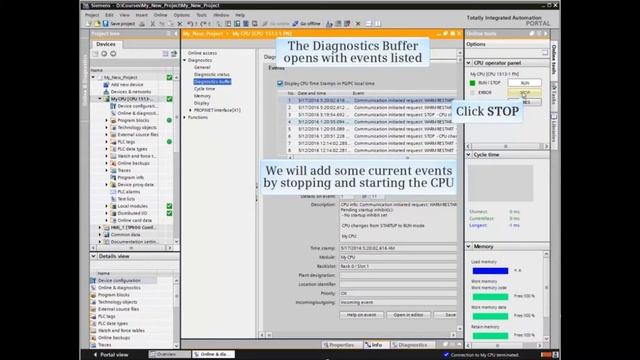640x360 pixels.
Task: Click the Overview taskbar button
Action: pyautogui.click(x=169, y=354)
